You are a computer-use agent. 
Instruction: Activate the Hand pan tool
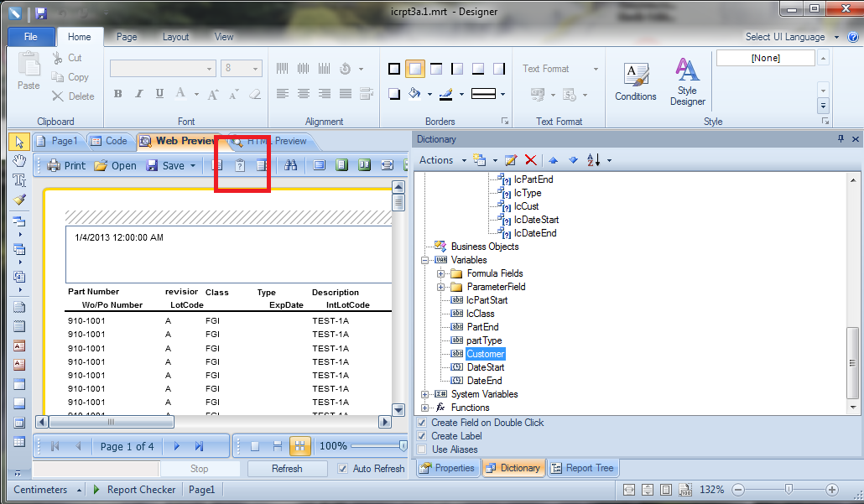tap(19, 161)
